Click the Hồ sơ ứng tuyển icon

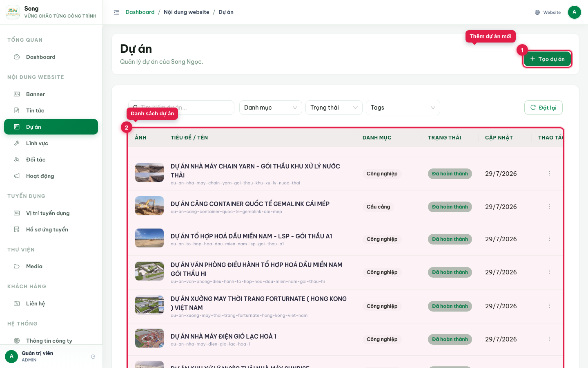(17, 230)
